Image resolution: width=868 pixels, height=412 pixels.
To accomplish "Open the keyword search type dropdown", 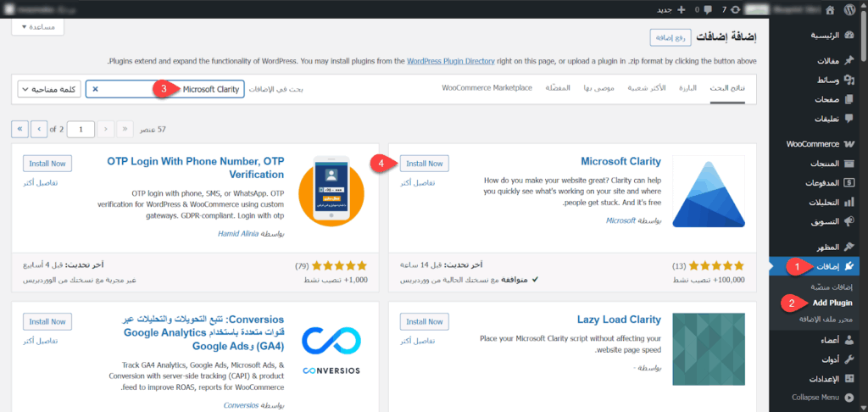I will pos(49,89).
